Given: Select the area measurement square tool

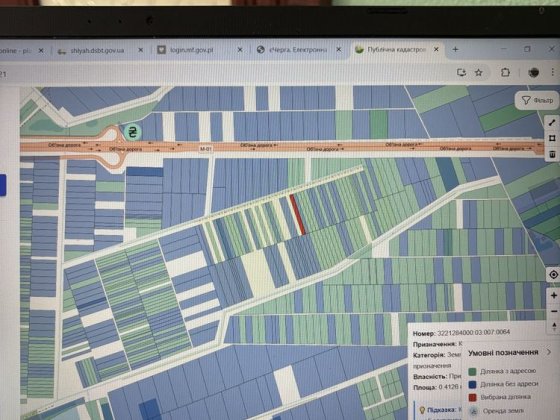Looking at the screenshot, I should point(552,138).
